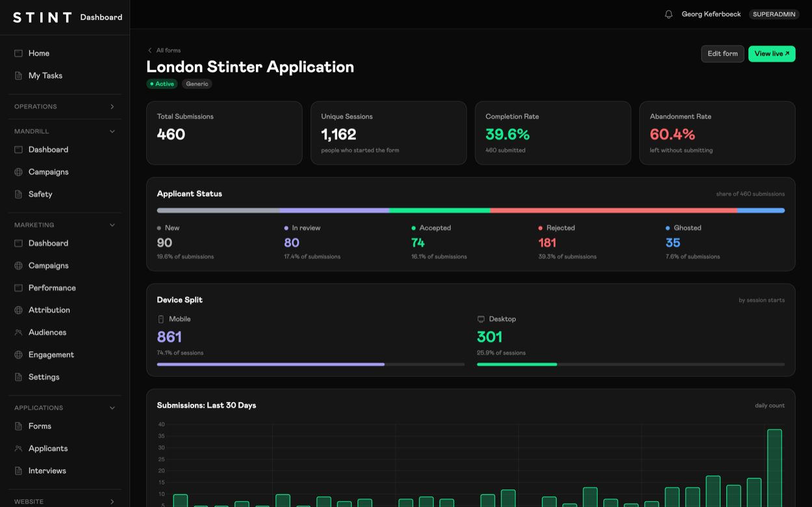Click the Performance sidebar icon
The width and height of the screenshot is (812, 507).
point(18,288)
